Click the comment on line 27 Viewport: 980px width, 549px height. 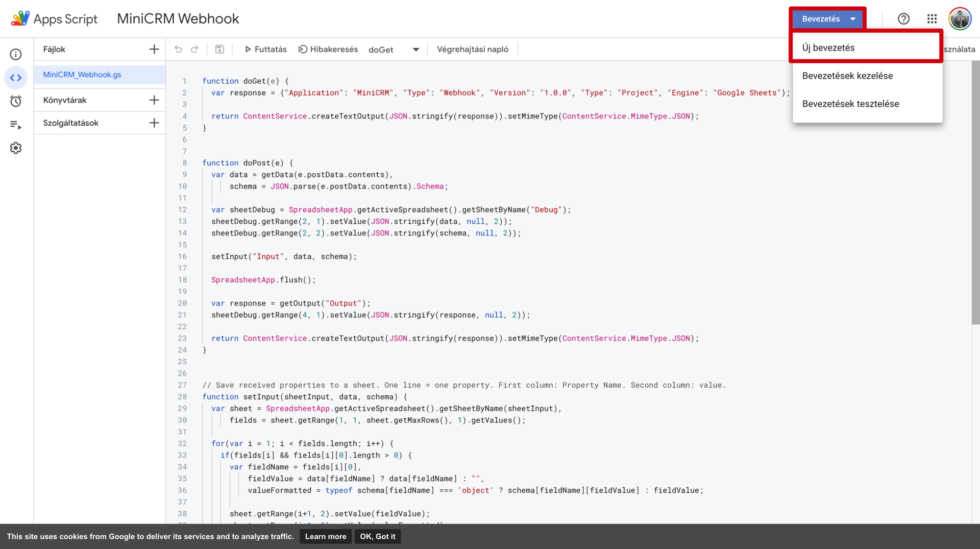[464, 385]
